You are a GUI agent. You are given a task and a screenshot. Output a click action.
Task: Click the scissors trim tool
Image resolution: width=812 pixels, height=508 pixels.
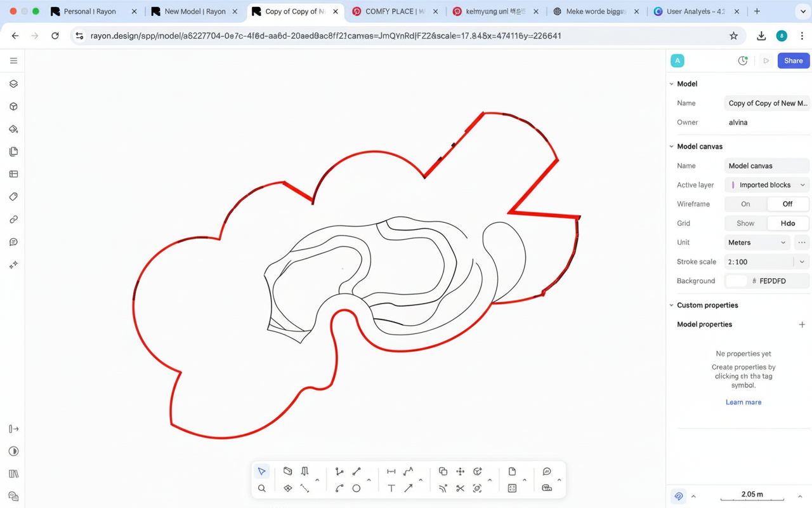[x=460, y=488]
